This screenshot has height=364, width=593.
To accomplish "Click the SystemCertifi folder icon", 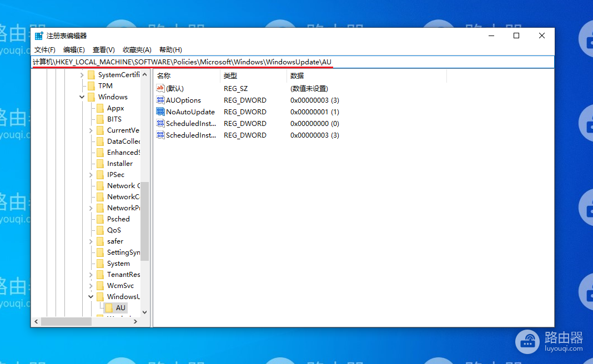I will [91, 75].
